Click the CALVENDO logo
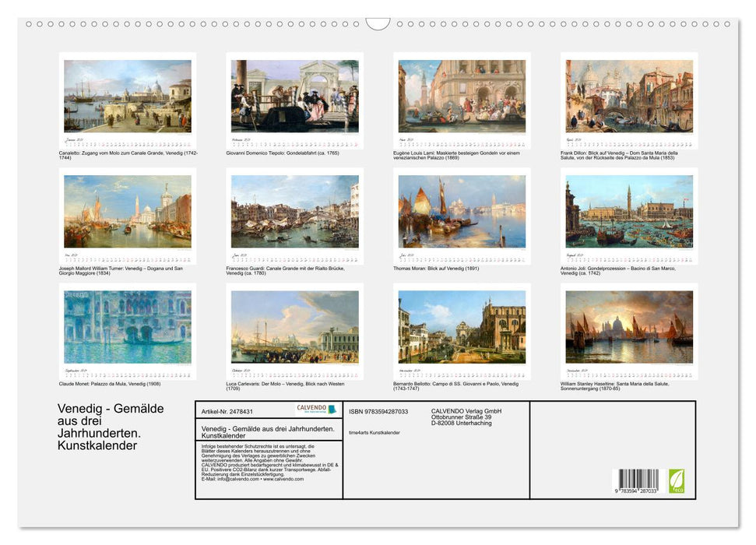The image size is (756, 545). pyautogui.click(x=317, y=409)
